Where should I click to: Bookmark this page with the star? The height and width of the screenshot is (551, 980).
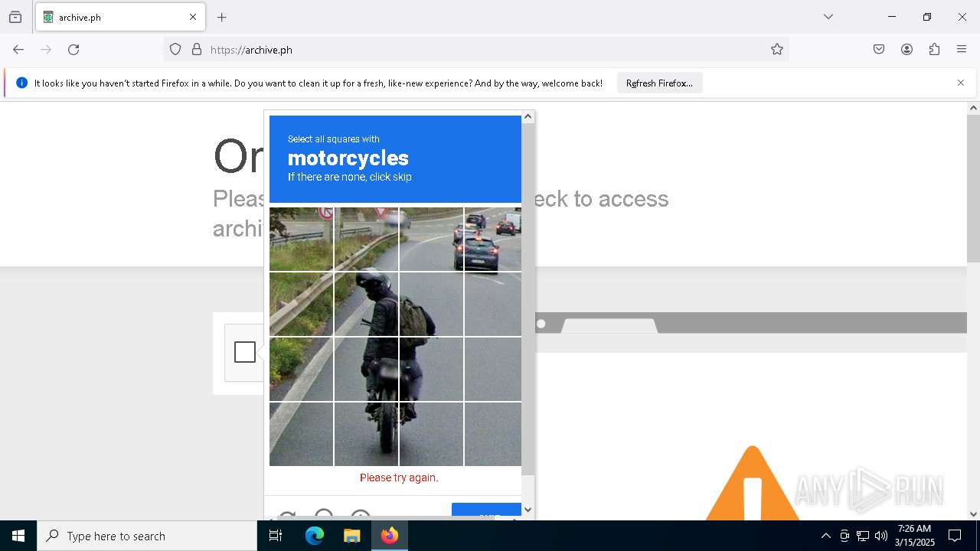(777, 50)
